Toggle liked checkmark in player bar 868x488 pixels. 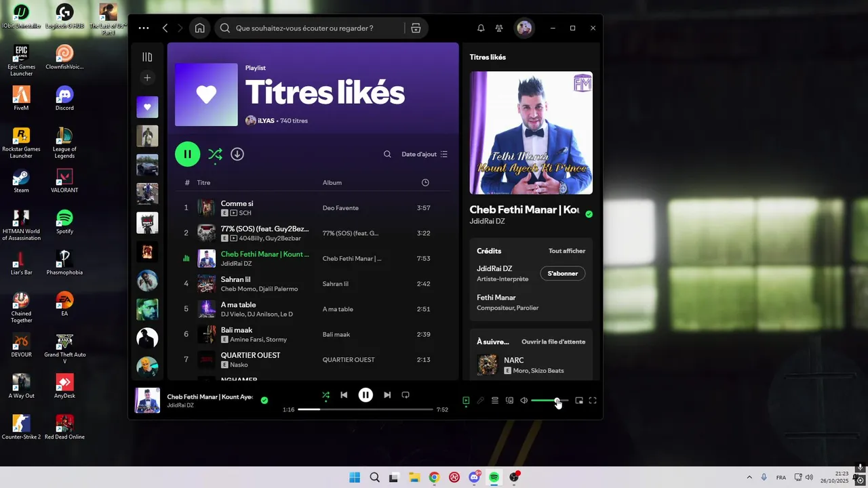[264, 401]
